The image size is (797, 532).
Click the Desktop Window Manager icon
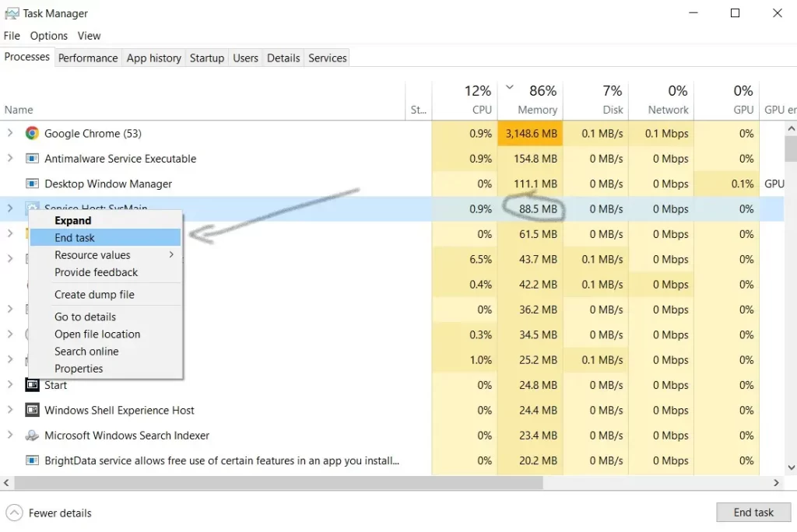pos(32,184)
